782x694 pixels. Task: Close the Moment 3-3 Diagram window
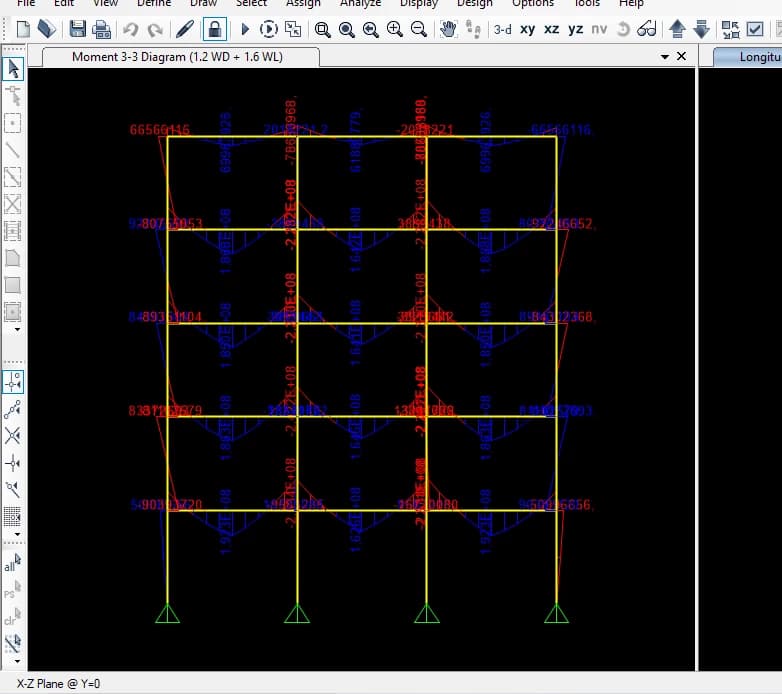[681, 56]
